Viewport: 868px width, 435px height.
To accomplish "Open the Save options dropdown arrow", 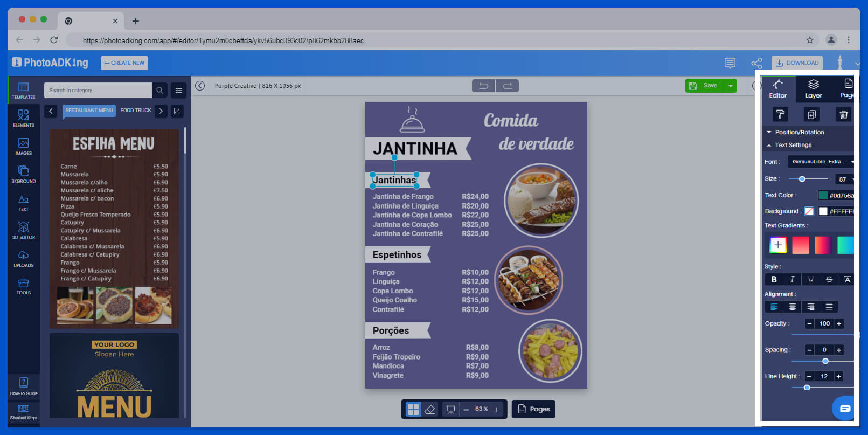I will click(731, 86).
